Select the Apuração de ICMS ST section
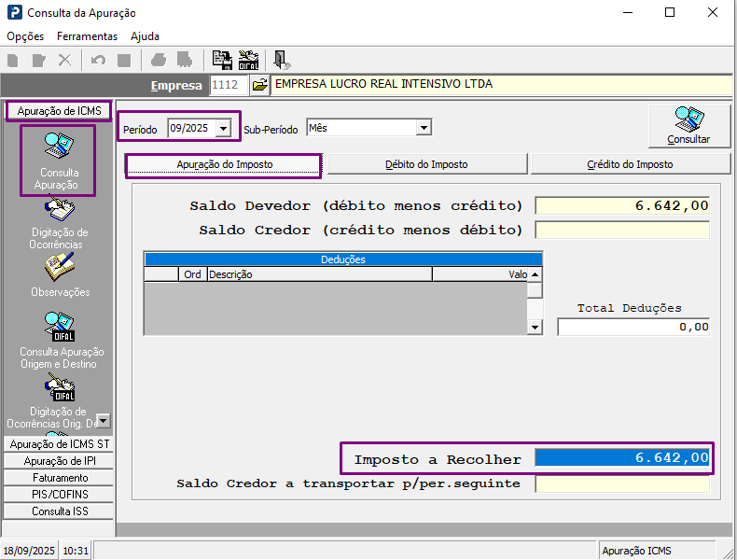 tap(59, 444)
